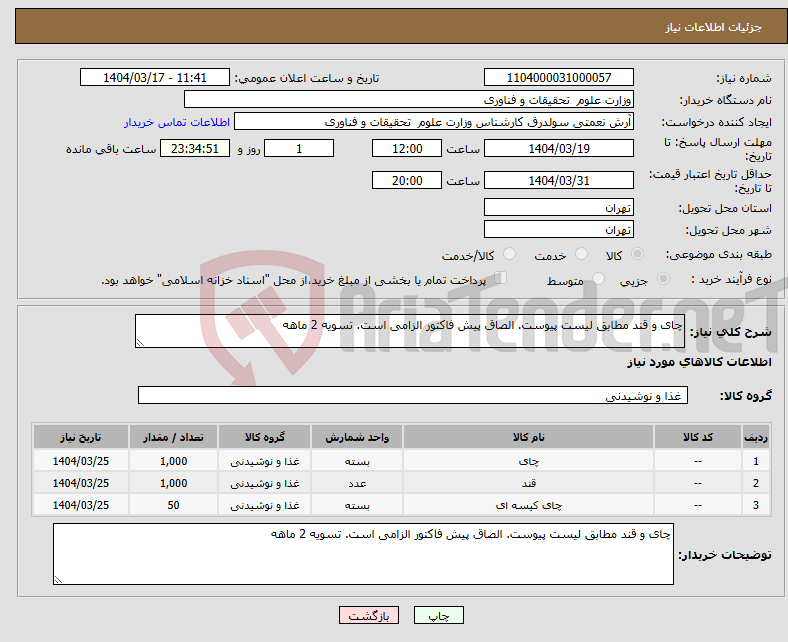Click the announcement date field 1404/03/17 - 11:41

click(x=155, y=77)
